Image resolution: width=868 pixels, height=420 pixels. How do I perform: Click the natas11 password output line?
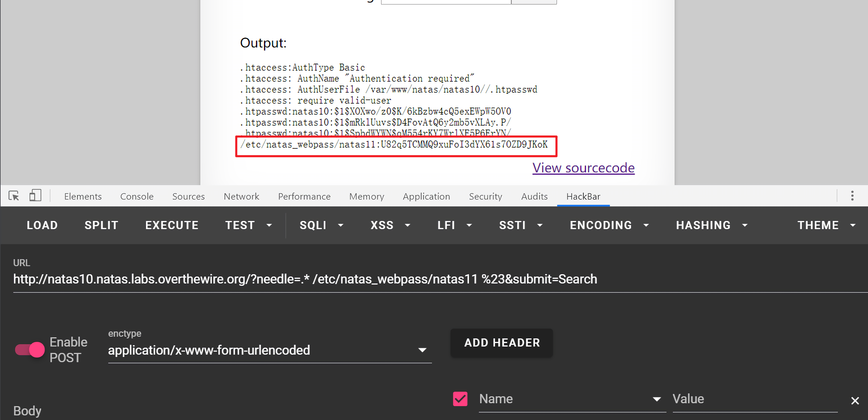coord(394,144)
